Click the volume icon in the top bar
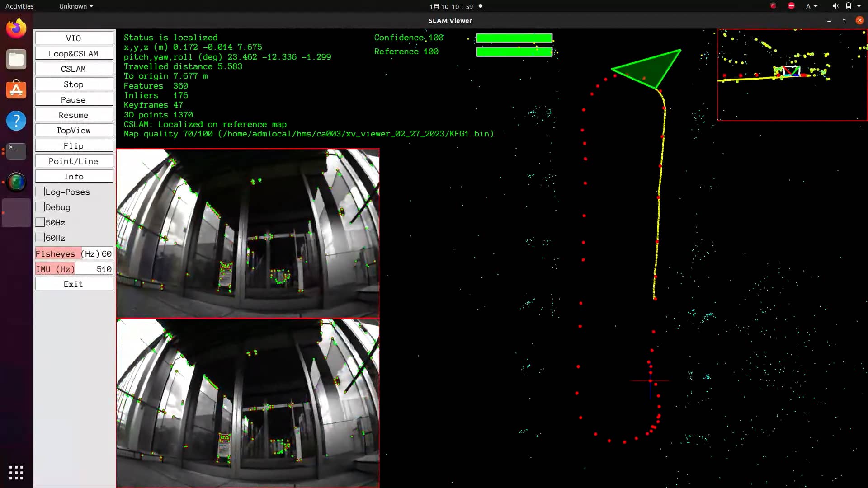868x488 pixels. point(835,6)
